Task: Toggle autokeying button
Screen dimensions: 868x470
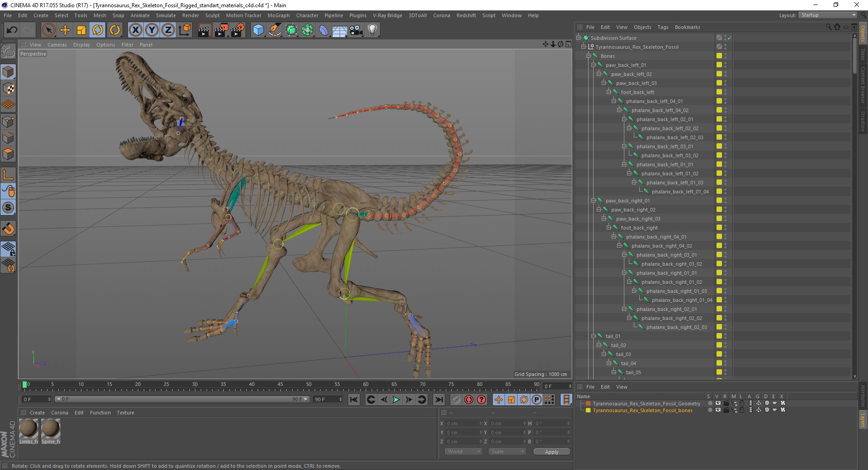Action: point(469,399)
